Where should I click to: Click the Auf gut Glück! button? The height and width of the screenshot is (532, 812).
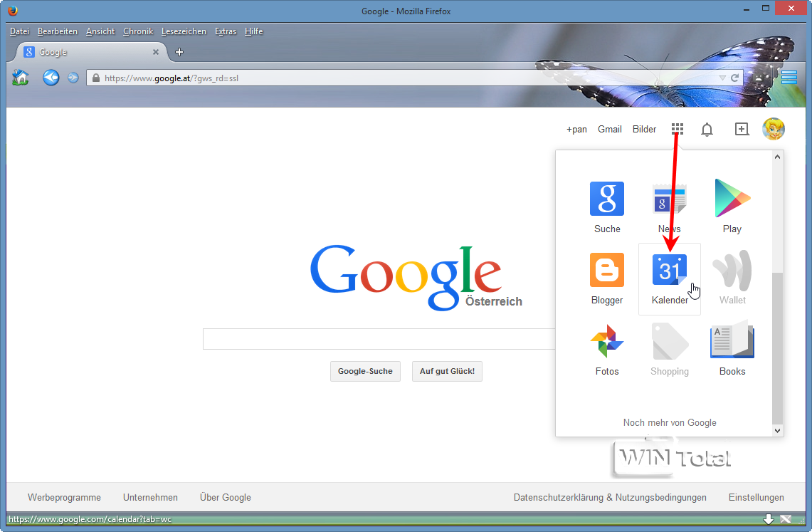tap(447, 371)
